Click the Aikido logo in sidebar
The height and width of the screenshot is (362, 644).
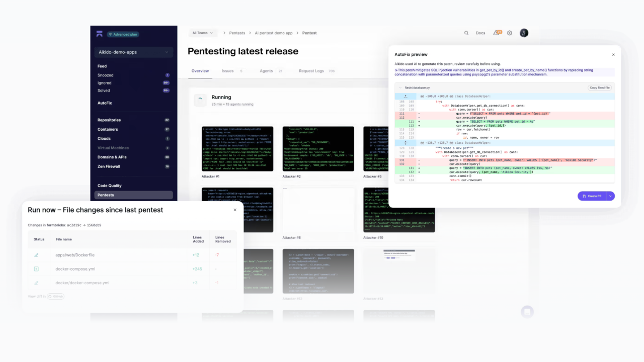(100, 34)
